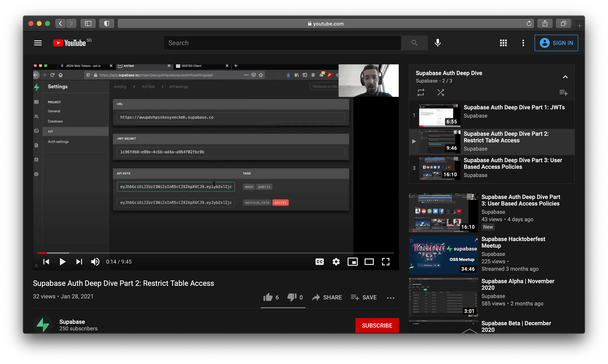Click the SIGN IN button
This screenshot has height=364, width=608.
point(556,43)
